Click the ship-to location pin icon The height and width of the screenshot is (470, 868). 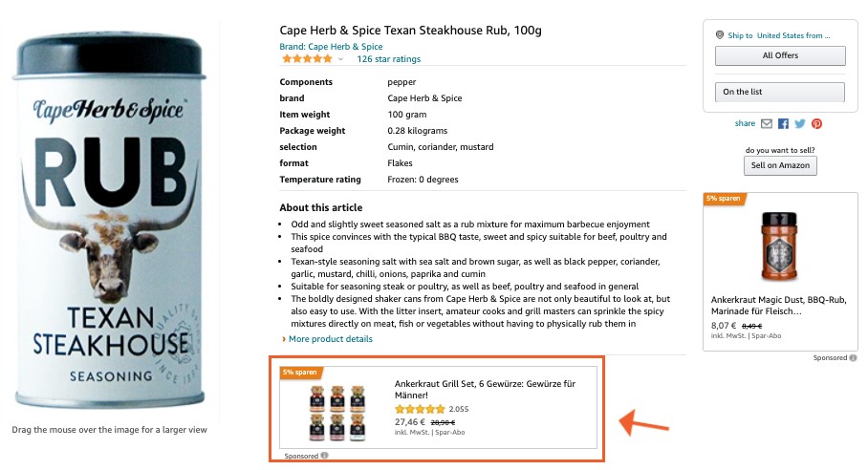(719, 35)
